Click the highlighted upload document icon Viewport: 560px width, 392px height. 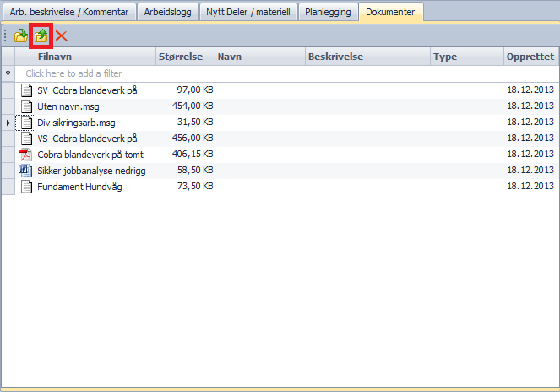coord(41,36)
